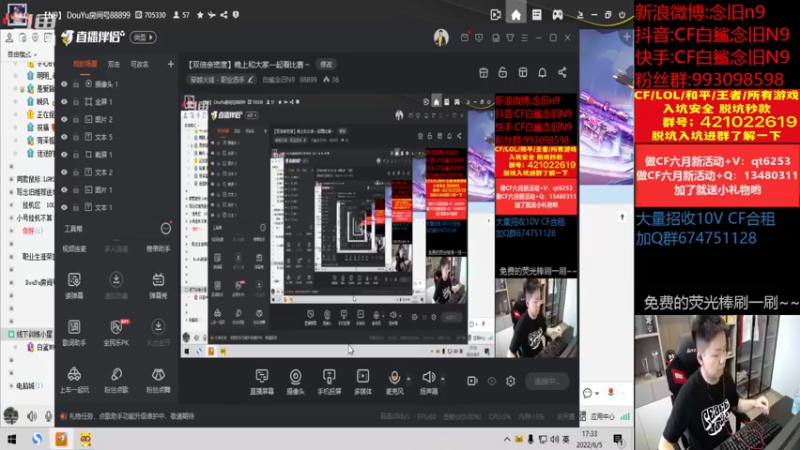800x450 pixels.
Task: Open the 歌词助手 tool
Action: pos(74,332)
